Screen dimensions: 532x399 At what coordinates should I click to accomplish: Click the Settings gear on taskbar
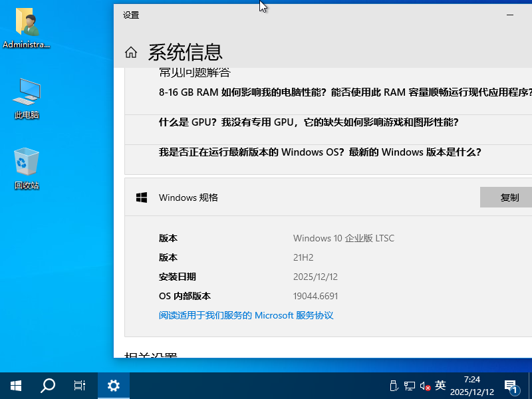coord(113,386)
